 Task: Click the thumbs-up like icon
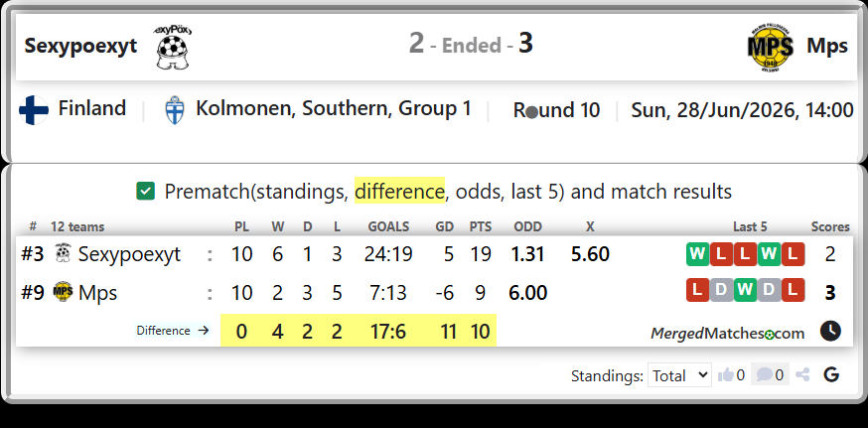point(725,375)
